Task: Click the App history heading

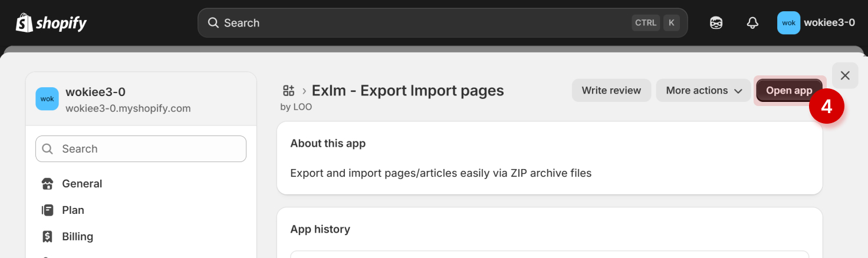Action: [x=320, y=229]
